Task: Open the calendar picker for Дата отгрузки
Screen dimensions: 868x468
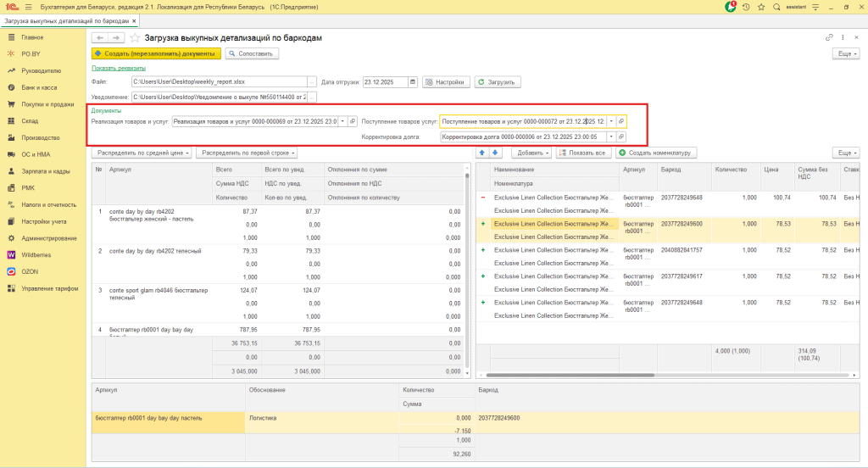Action: click(413, 82)
